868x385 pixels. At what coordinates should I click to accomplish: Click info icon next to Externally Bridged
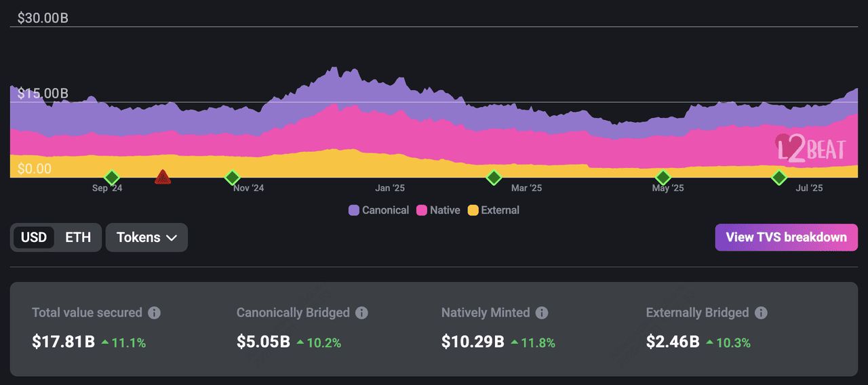click(x=761, y=312)
